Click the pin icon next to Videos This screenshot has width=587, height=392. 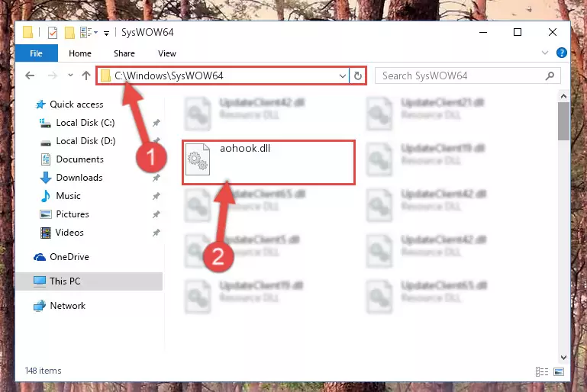pyautogui.click(x=156, y=233)
